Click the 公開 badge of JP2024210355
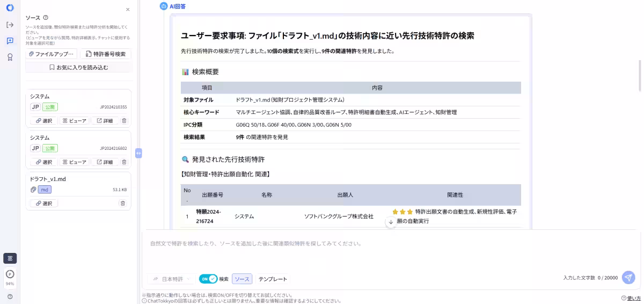This screenshot has width=644, height=304. 50,107
